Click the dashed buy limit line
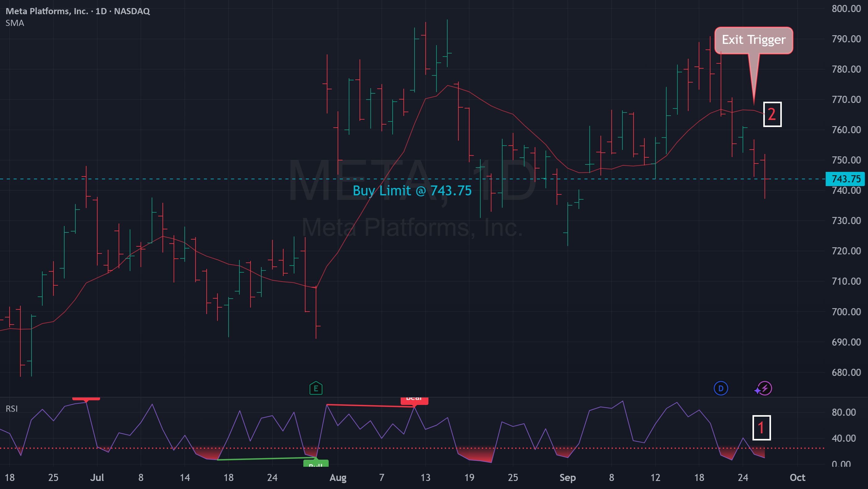The image size is (868, 489). [412, 179]
